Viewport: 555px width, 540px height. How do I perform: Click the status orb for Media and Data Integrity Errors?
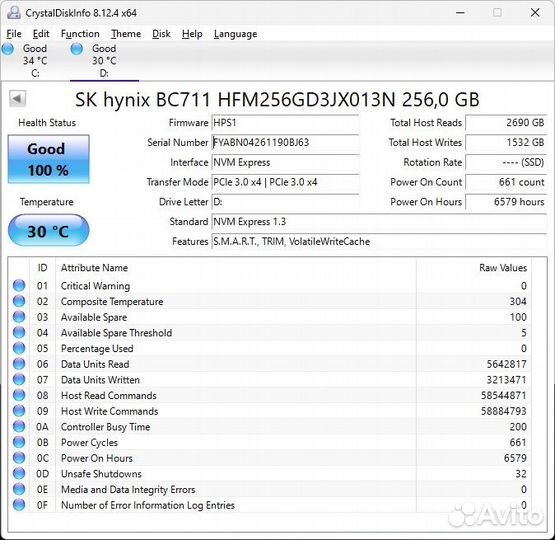click(x=19, y=489)
